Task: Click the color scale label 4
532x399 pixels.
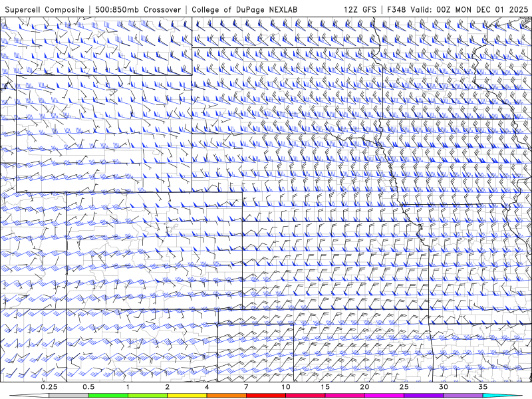Action: coord(207,387)
